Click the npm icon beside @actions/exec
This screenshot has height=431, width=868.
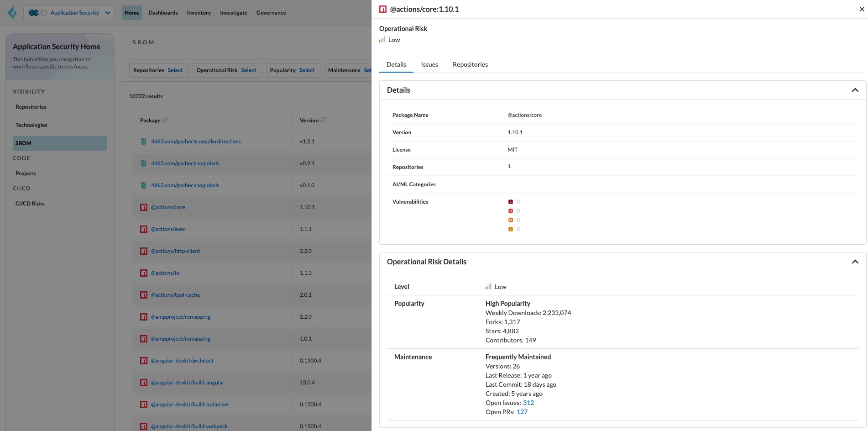144,229
